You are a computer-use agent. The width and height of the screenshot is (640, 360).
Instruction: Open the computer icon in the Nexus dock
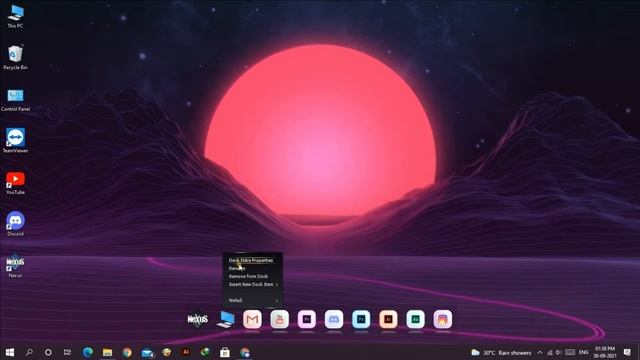226,319
